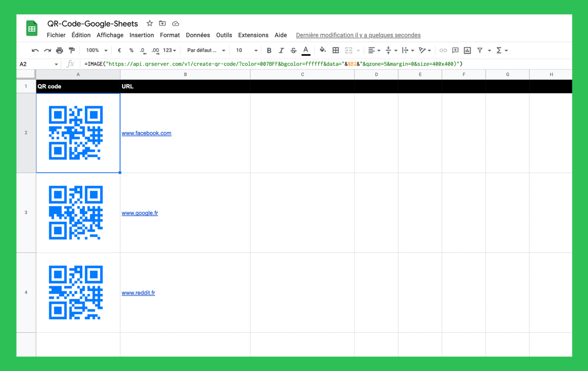
Task: Open the Insertion menu
Action: [x=142, y=35]
